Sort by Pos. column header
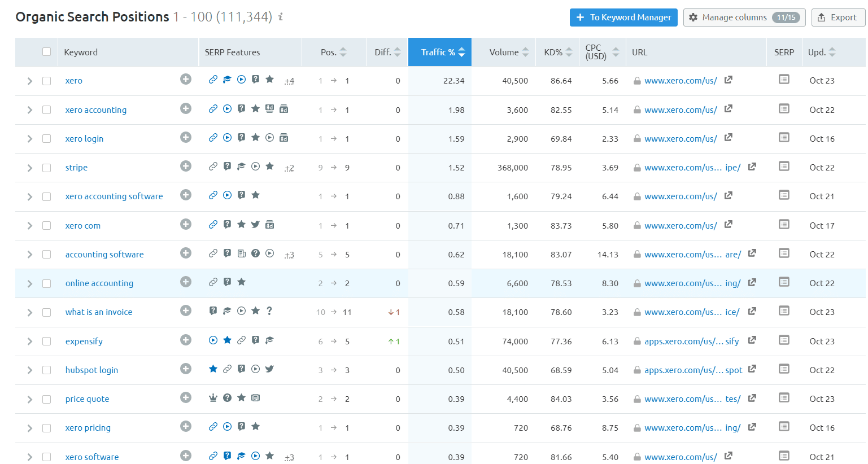 (x=334, y=52)
